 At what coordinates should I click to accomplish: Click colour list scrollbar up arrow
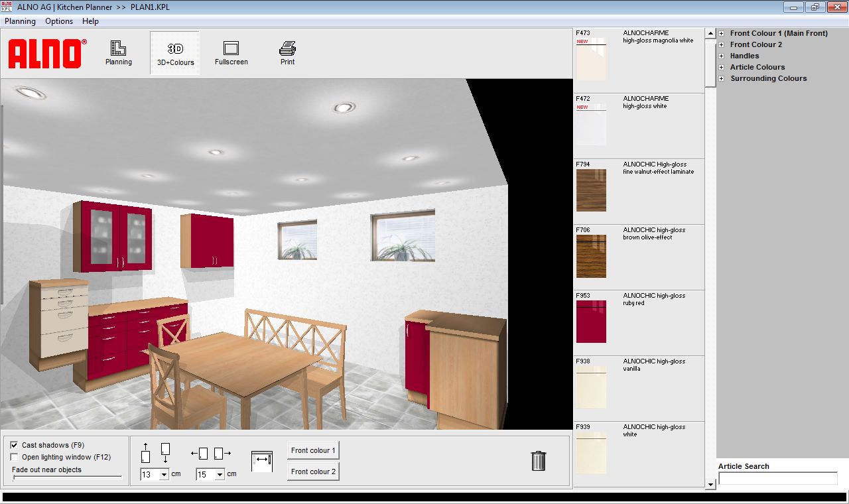[710, 33]
